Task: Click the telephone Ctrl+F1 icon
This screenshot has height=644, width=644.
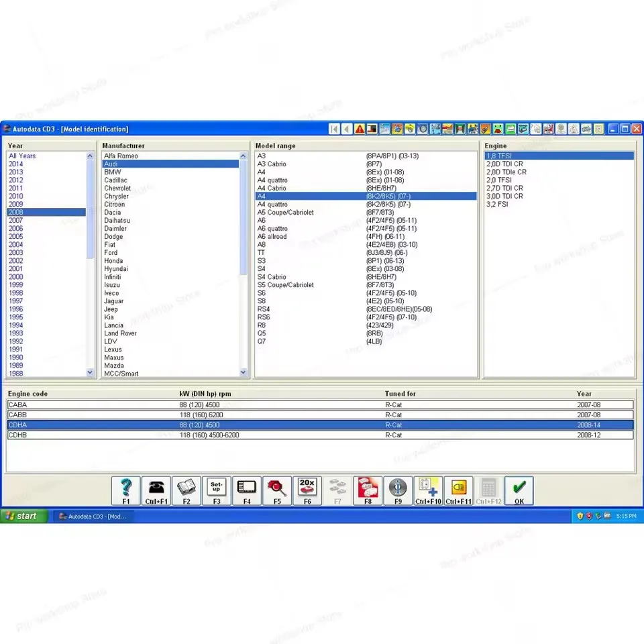Action: coord(156,490)
